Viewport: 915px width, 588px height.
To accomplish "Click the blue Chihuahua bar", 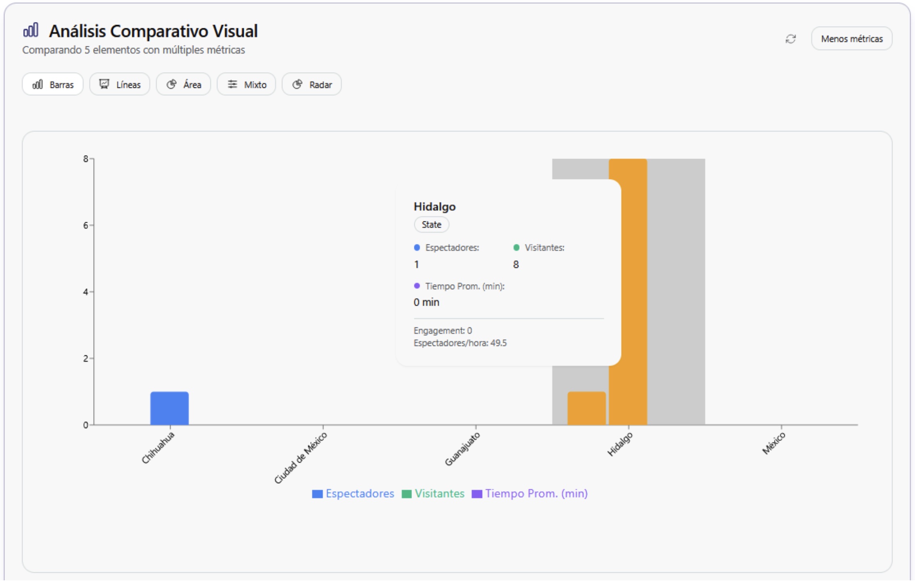I will click(169, 408).
